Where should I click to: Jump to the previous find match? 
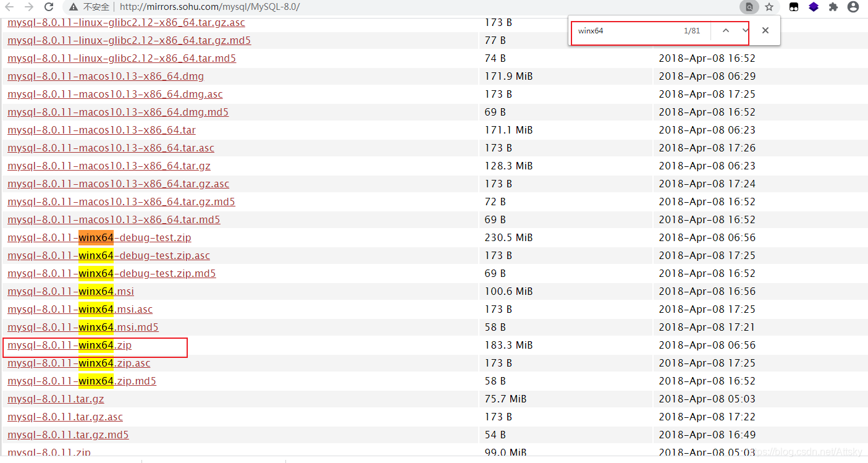coord(726,30)
